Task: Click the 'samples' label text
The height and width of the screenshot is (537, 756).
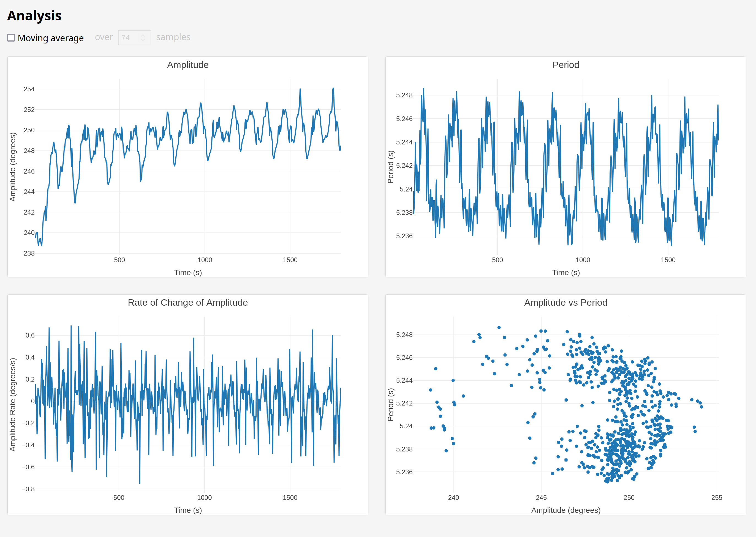Action: (173, 37)
